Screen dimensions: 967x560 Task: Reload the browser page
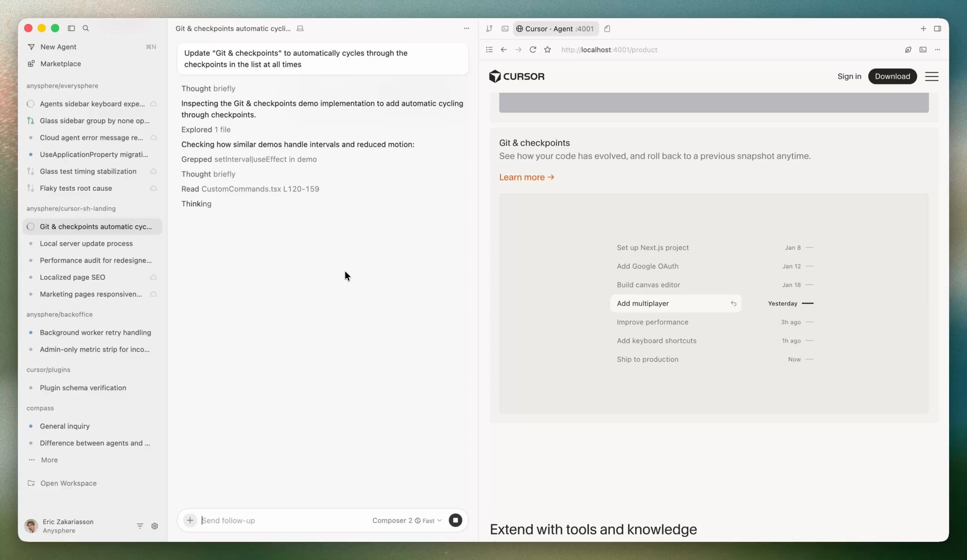(533, 50)
